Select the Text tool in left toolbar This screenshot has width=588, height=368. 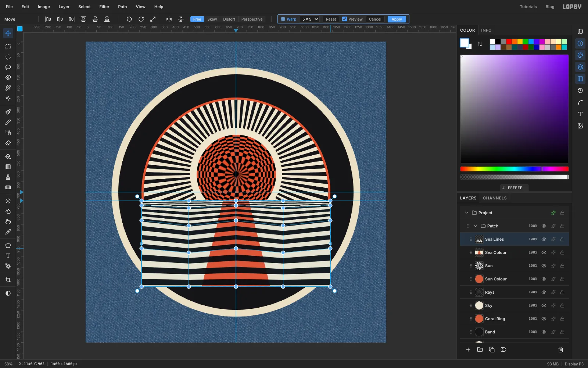coord(8,256)
